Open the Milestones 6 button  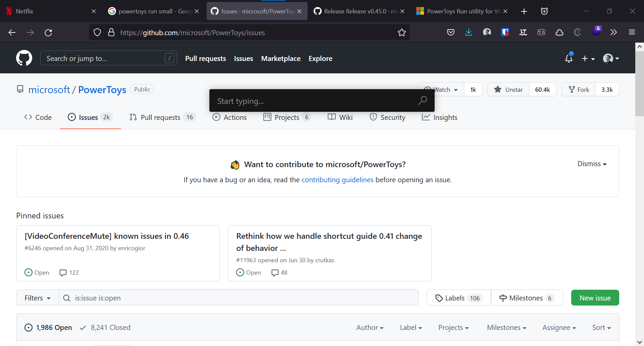pyautogui.click(x=527, y=298)
